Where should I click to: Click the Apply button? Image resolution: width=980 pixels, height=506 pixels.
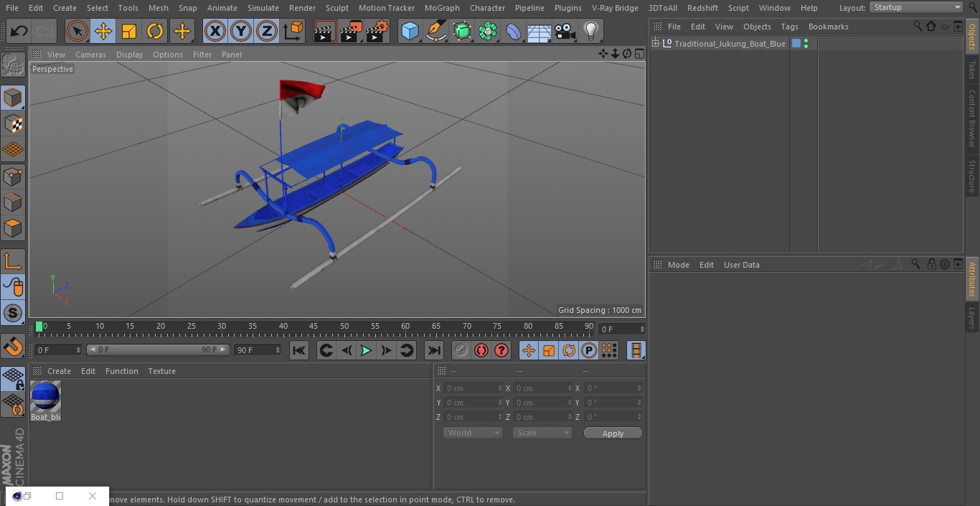613,434
